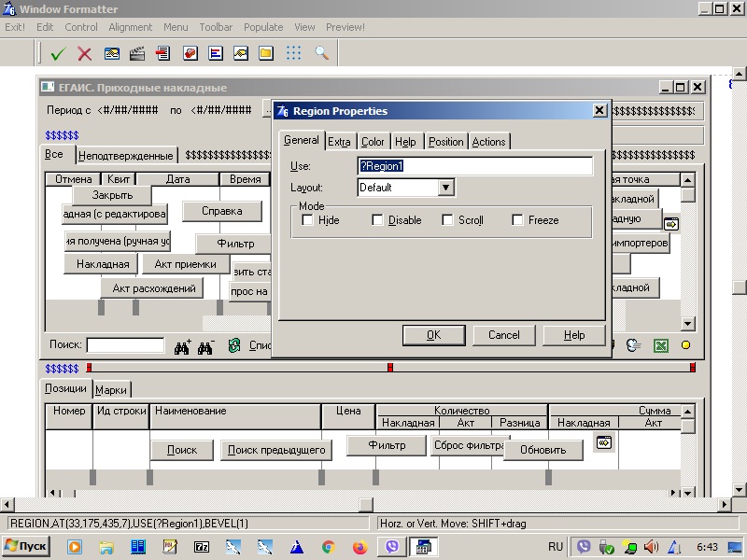Click the Use field containing ?Region1
The width and height of the screenshot is (747, 560).
(x=475, y=166)
